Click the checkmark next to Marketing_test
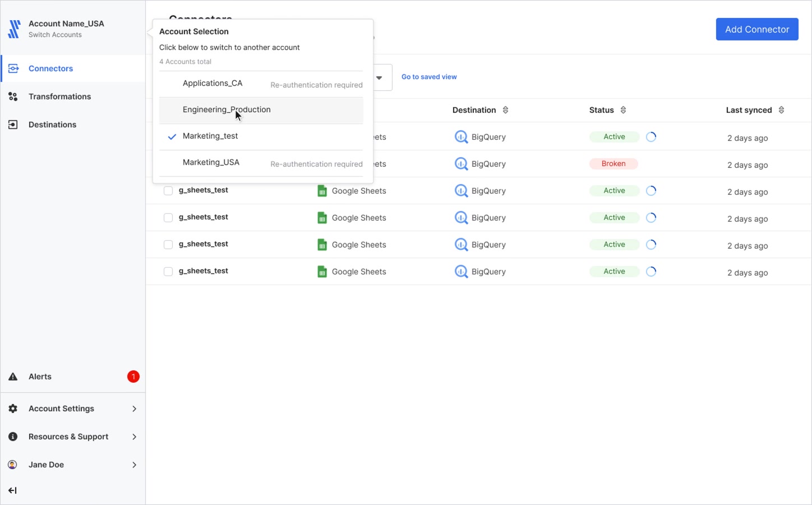Image resolution: width=812 pixels, height=505 pixels. [x=172, y=136]
